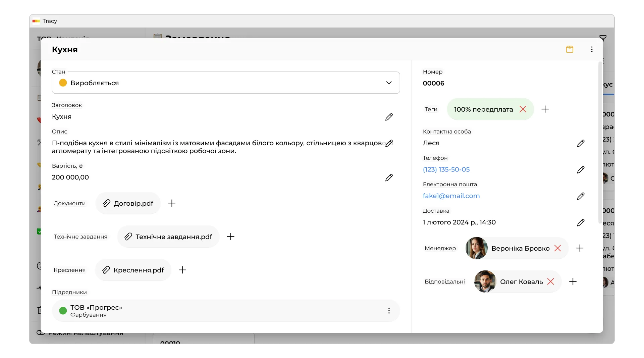
Task: Remove the 100% передплата tag
Action: coord(523,109)
